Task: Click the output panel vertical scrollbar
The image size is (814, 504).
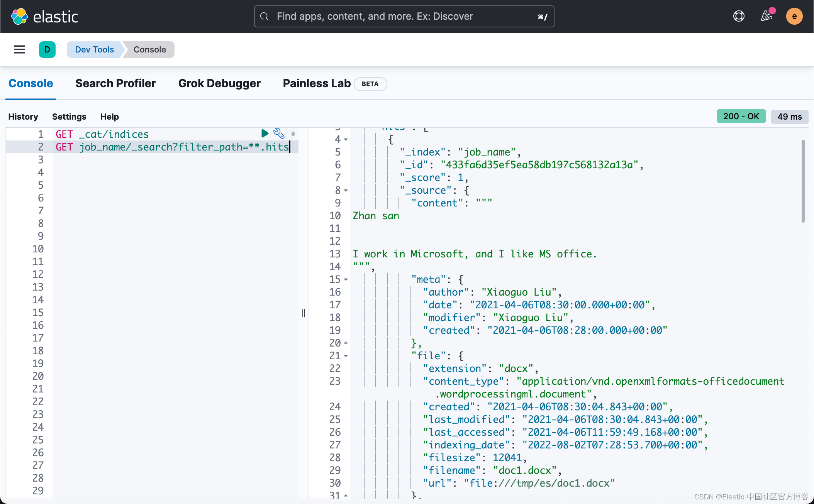Action: pyautogui.click(x=803, y=181)
